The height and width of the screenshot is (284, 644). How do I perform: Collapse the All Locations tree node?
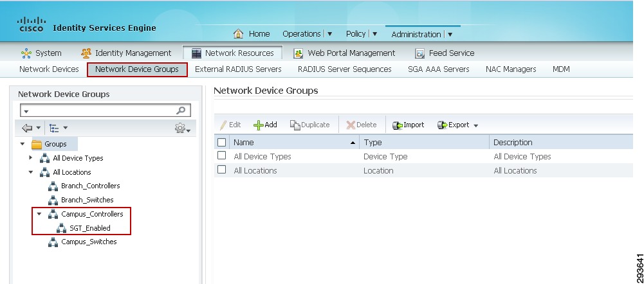click(31, 172)
